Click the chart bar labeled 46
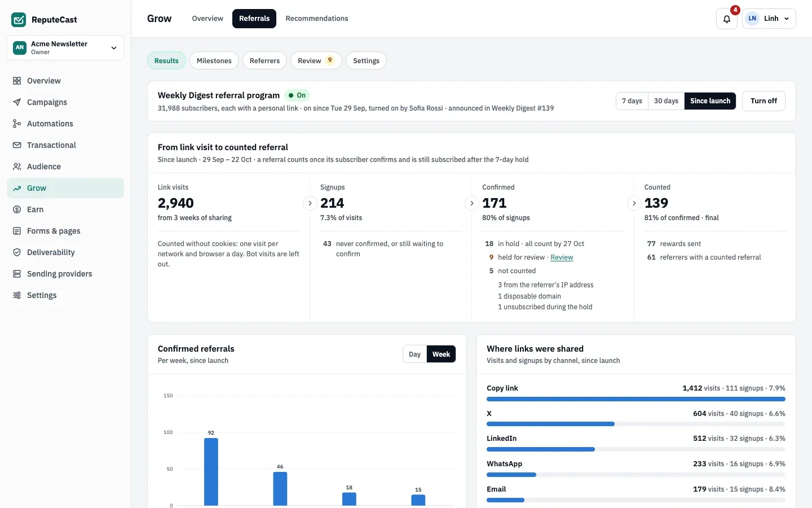The height and width of the screenshot is (508, 812). pyautogui.click(x=280, y=489)
